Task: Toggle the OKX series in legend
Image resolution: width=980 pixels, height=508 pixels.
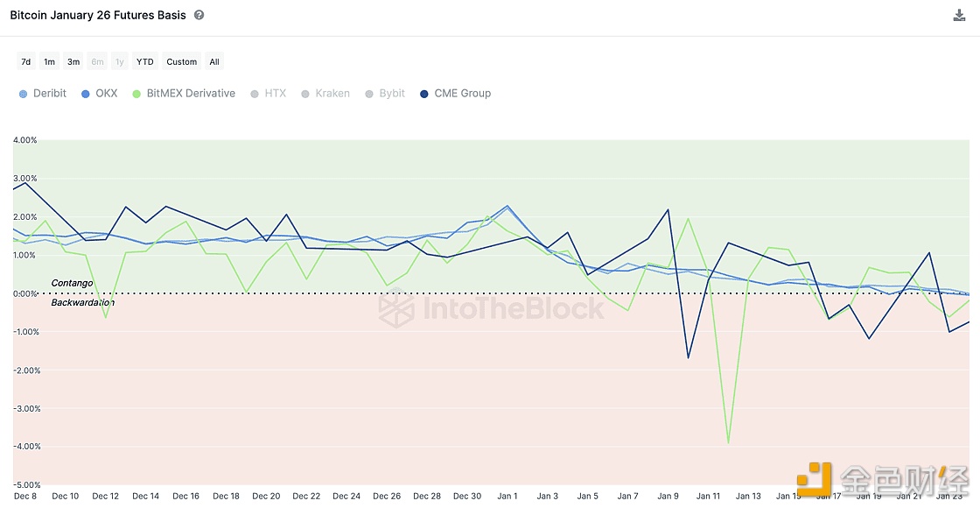Action: point(100,94)
